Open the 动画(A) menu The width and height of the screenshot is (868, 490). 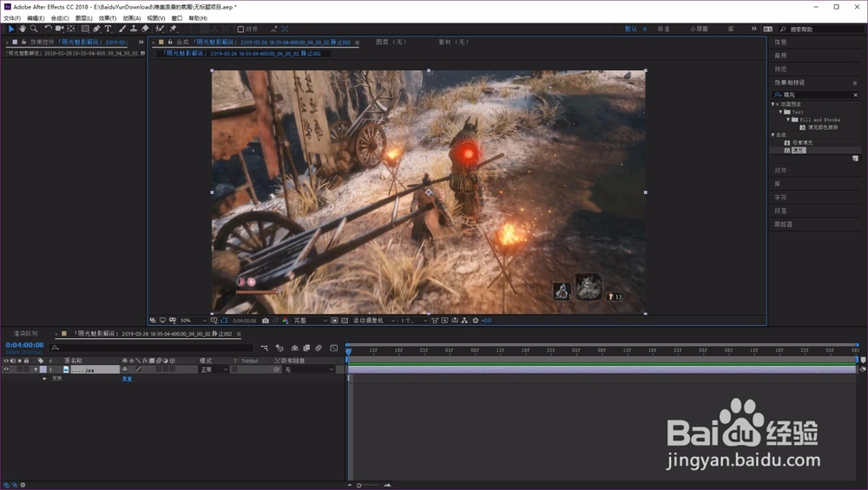tap(132, 18)
